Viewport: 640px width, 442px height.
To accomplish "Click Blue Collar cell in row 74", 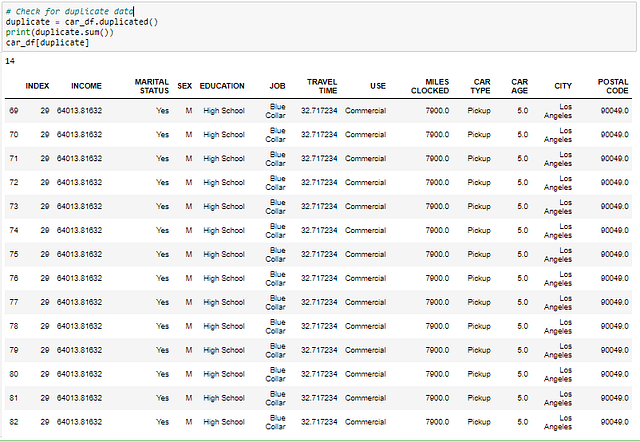I will pos(276,231).
